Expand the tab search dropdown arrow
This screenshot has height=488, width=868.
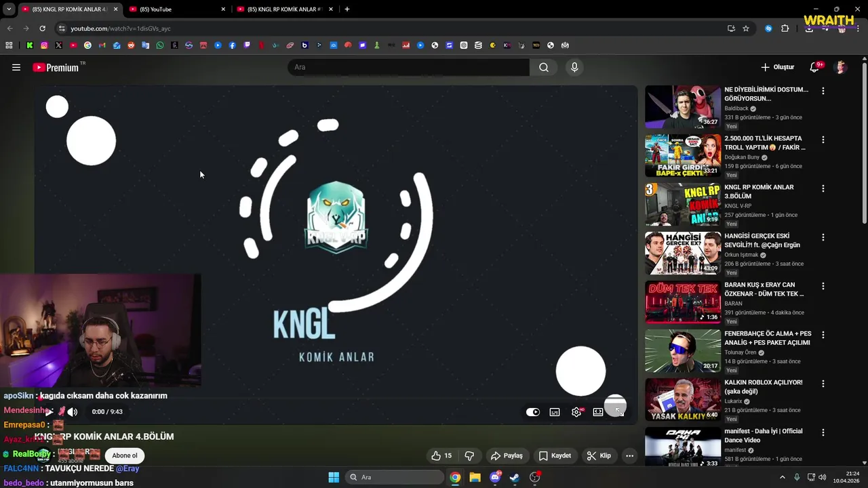(9, 9)
